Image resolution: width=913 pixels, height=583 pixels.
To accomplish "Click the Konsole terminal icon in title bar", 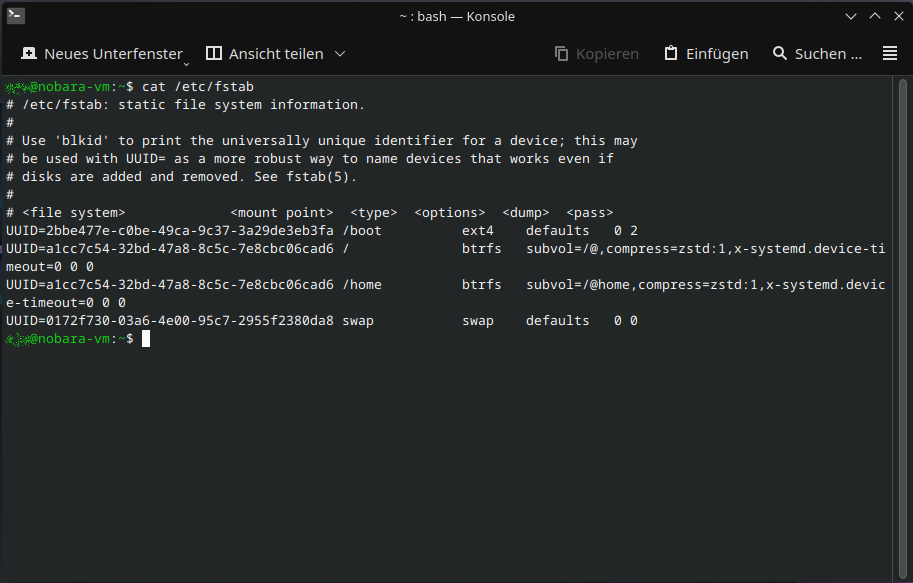I will pyautogui.click(x=16, y=16).
